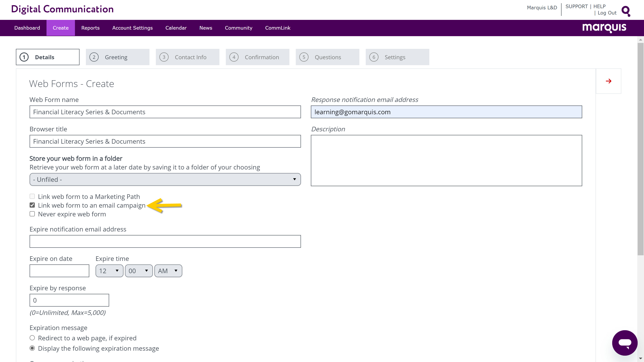Click the Expire by response field
The width and height of the screenshot is (644, 362).
pos(69,300)
